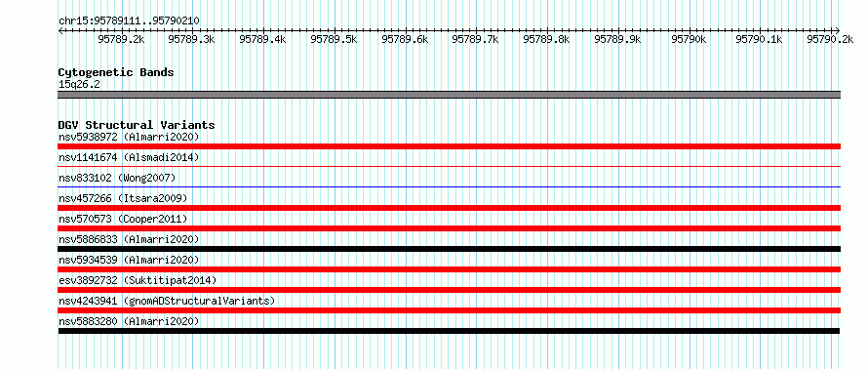The image size is (868, 369).
Task: Click the 95790k ruler tick label
Action: tap(689, 39)
